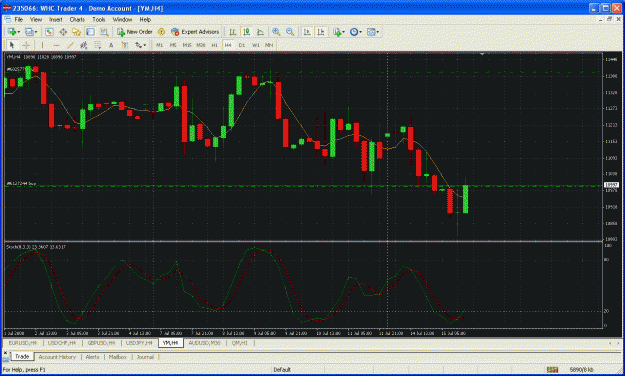Open the Account History terminal tab
Viewport: 625px width, 376px height.
pyautogui.click(x=57, y=357)
